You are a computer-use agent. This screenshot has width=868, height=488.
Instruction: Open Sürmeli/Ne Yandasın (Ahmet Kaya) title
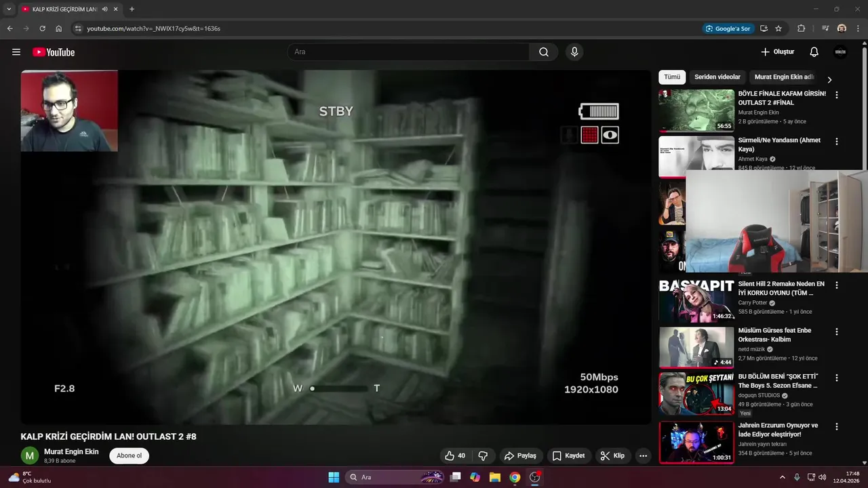click(779, 144)
